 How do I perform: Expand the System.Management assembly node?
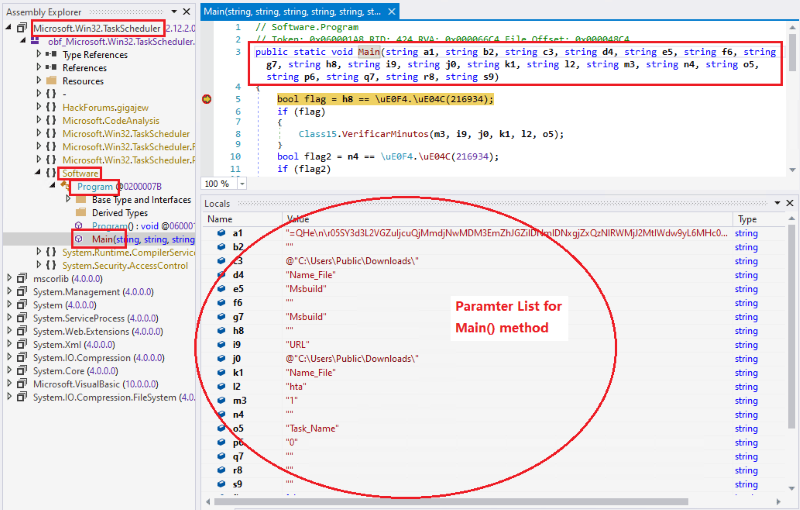(9, 292)
